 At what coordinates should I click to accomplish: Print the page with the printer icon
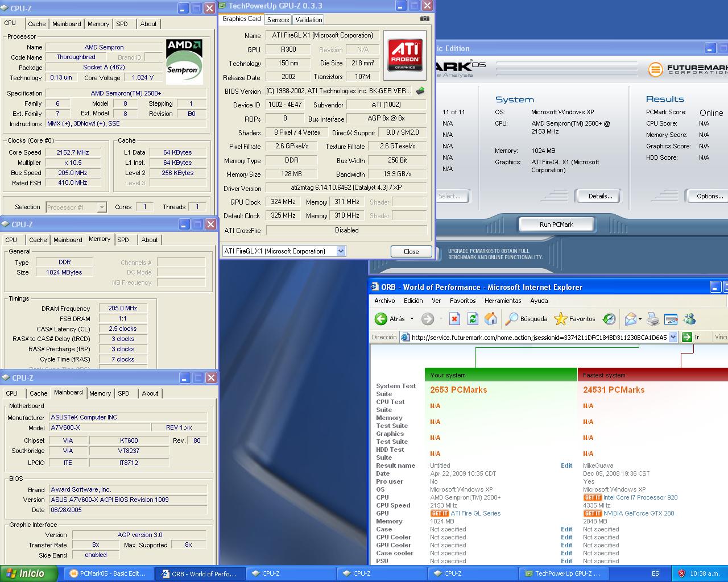tap(653, 319)
